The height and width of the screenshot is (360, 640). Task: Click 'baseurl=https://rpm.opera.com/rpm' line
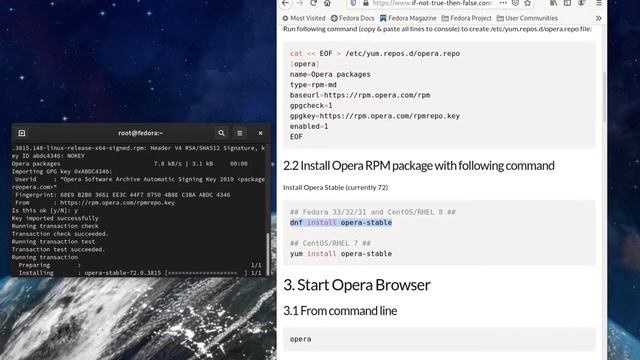pyautogui.click(x=360, y=95)
